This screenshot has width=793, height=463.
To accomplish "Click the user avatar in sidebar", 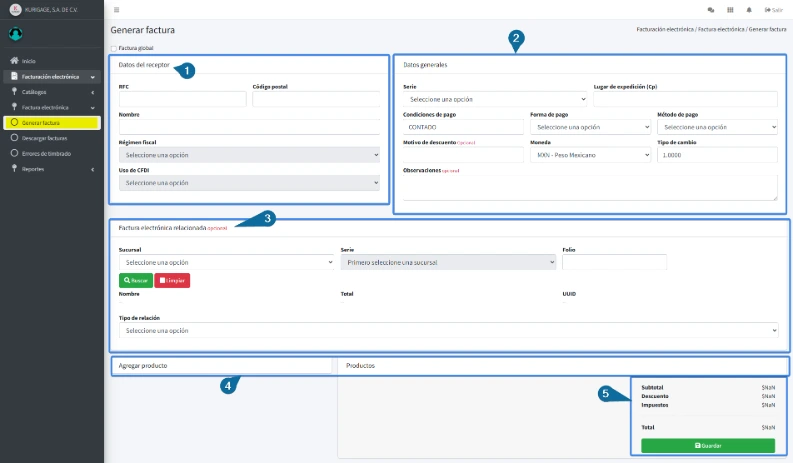I will pos(16,33).
